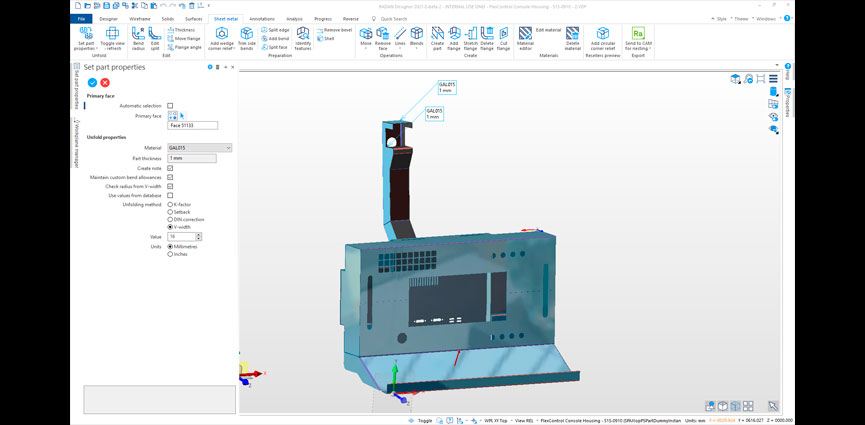865x425 pixels.
Task: Toggle the Create note checkbox
Action: 170,168
